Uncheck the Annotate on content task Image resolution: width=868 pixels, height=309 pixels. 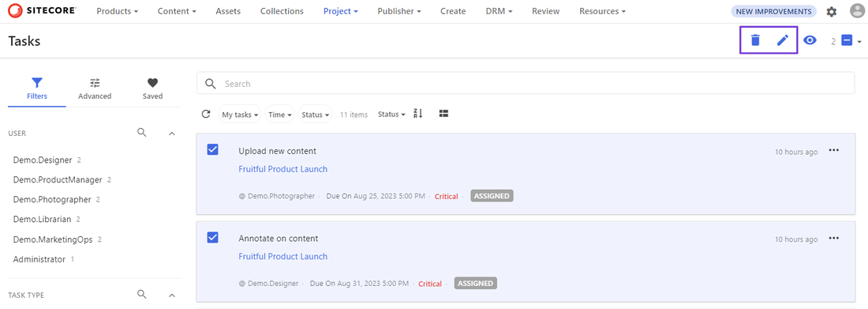tap(212, 237)
